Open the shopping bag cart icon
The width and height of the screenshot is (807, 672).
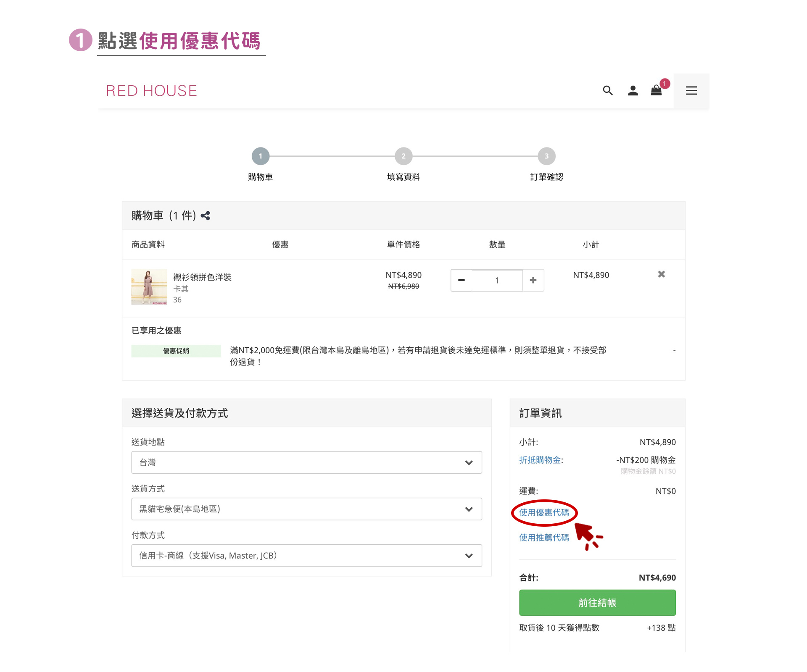click(656, 90)
